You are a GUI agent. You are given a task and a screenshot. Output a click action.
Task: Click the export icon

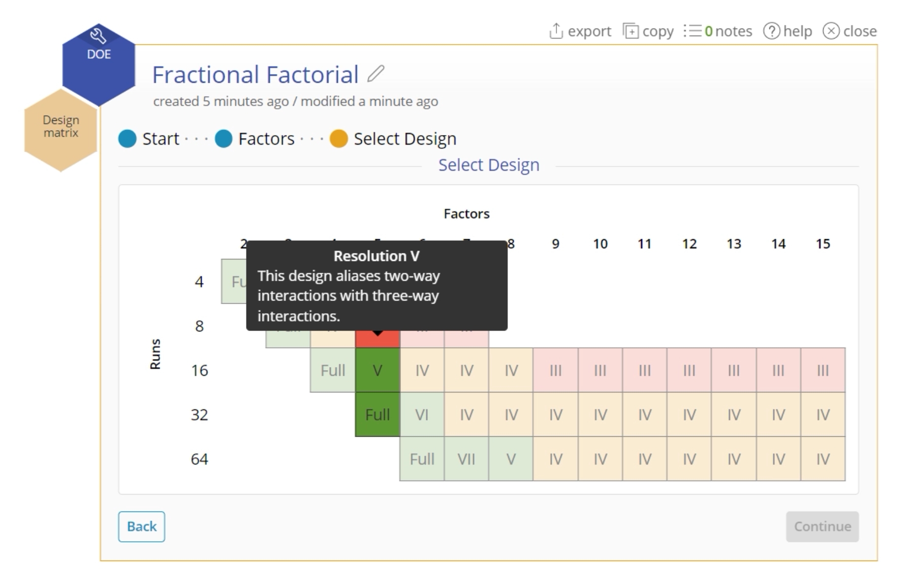point(556,31)
